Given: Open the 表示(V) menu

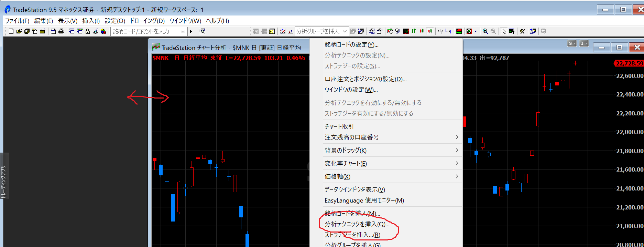Looking at the screenshot, I should pos(67,21).
